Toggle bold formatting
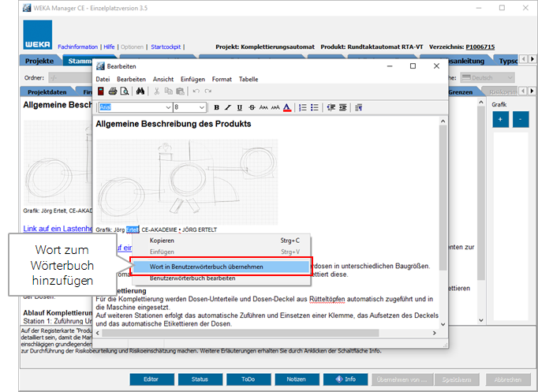The height and width of the screenshot is (392, 538). point(216,107)
